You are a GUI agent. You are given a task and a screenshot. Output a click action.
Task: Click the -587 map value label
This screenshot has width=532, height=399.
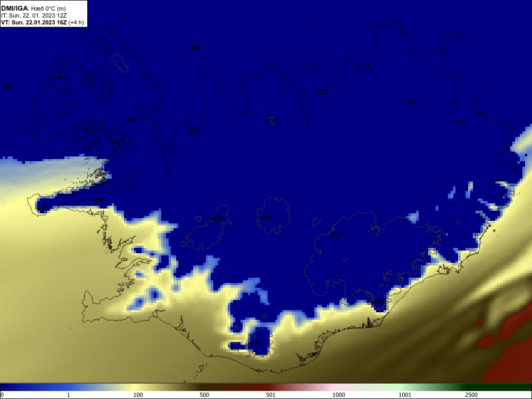tap(7, 87)
